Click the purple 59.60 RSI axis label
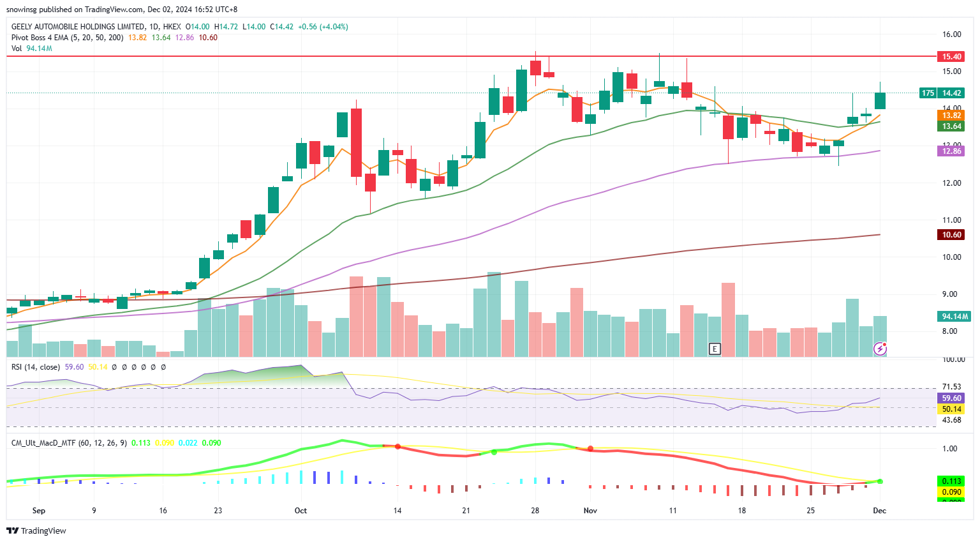980x542 pixels. click(x=951, y=398)
